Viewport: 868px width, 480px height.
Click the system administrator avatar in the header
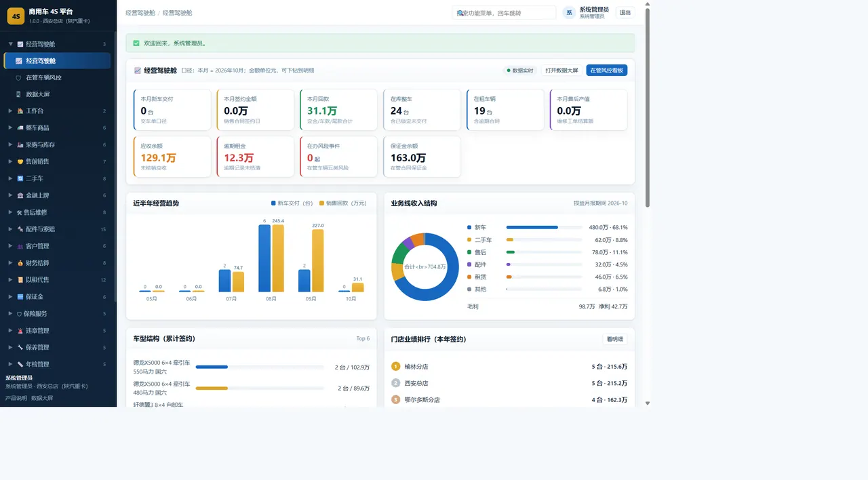click(x=569, y=13)
